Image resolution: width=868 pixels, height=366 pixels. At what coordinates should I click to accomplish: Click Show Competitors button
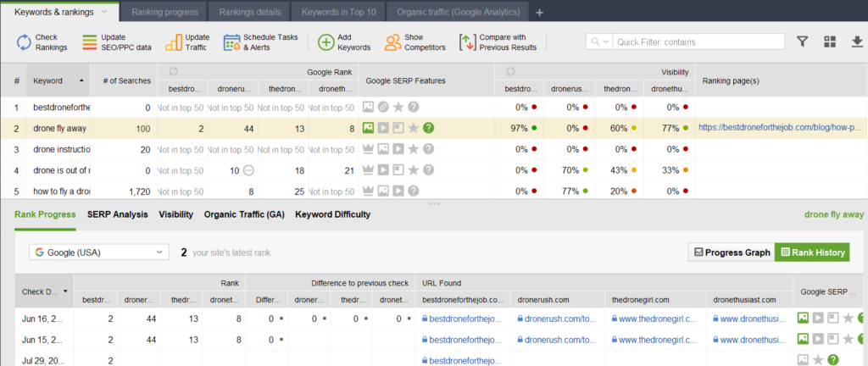pos(415,42)
